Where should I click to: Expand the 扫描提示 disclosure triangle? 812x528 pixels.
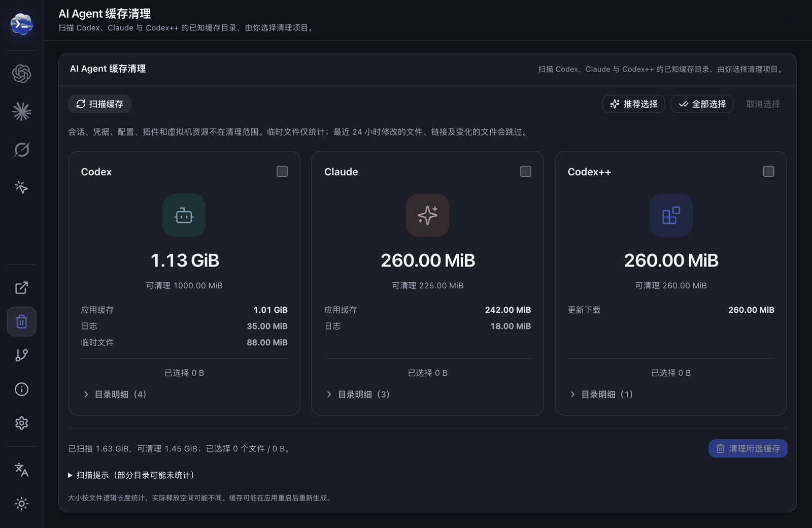70,475
